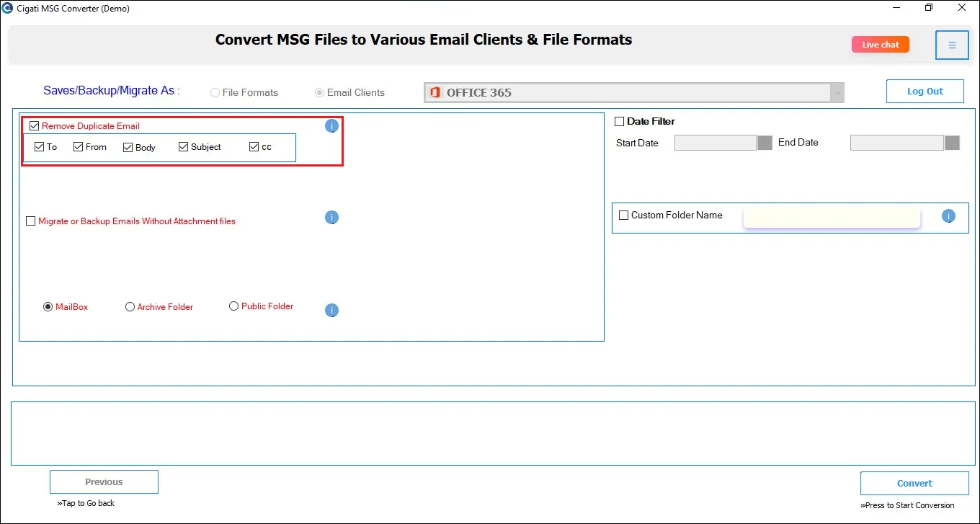Select Email Clients radio button
This screenshot has width=980, height=524.
[x=319, y=92]
